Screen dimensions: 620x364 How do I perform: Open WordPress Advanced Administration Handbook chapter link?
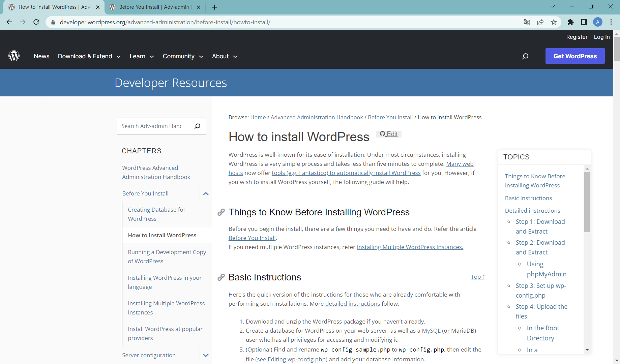[x=156, y=172]
